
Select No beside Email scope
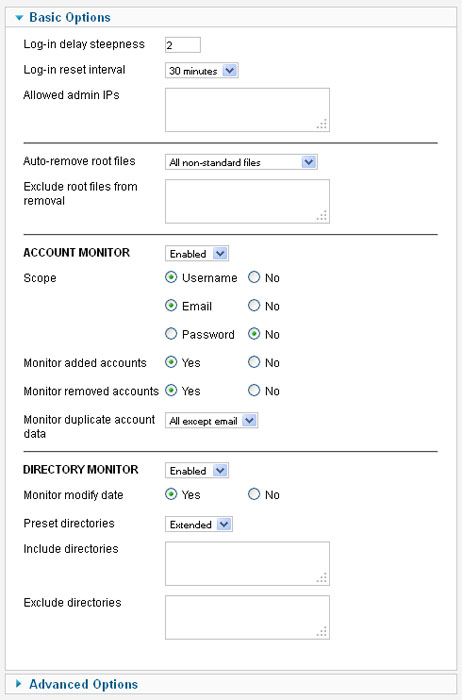click(x=254, y=305)
